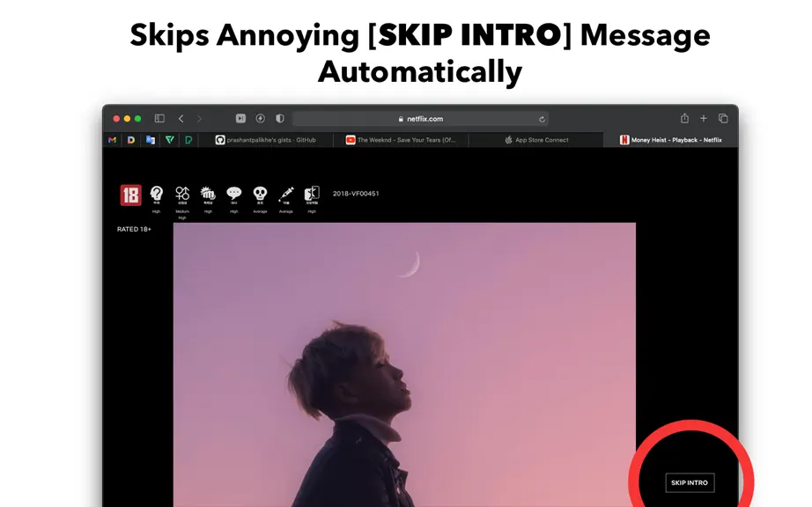The height and width of the screenshot is (507, 812).
Task: Switch to prashantpalikhe's gists GitHub tab
Action: point(266,140)
